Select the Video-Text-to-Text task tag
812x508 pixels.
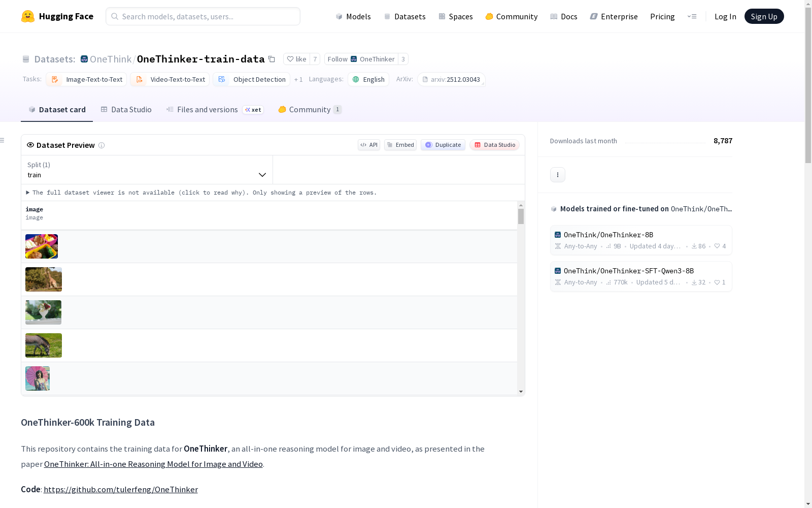coord(170,79)
